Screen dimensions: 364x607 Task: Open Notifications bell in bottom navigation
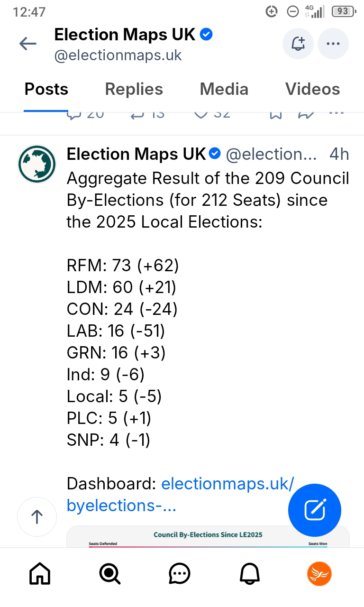coord(249,575)
